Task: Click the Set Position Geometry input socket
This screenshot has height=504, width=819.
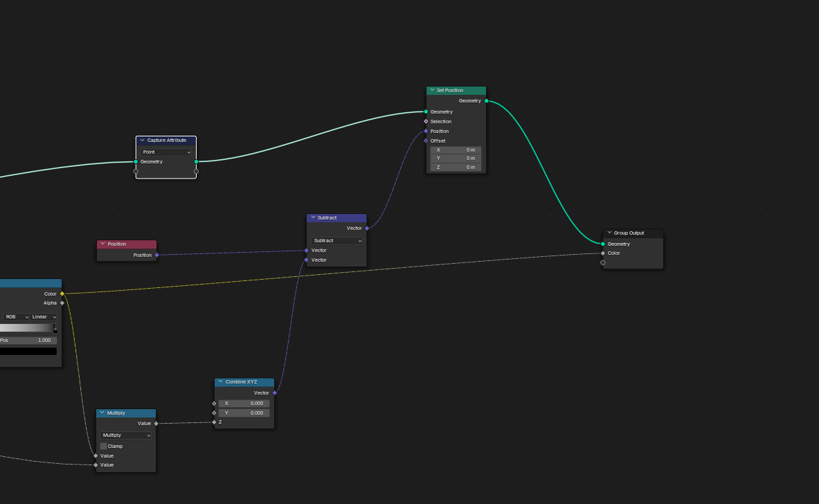Action: point(426,111)
